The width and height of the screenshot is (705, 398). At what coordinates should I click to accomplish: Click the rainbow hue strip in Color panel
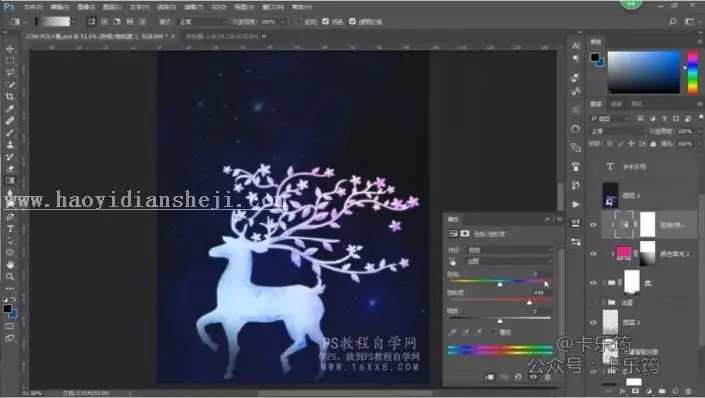click(693, 72)
